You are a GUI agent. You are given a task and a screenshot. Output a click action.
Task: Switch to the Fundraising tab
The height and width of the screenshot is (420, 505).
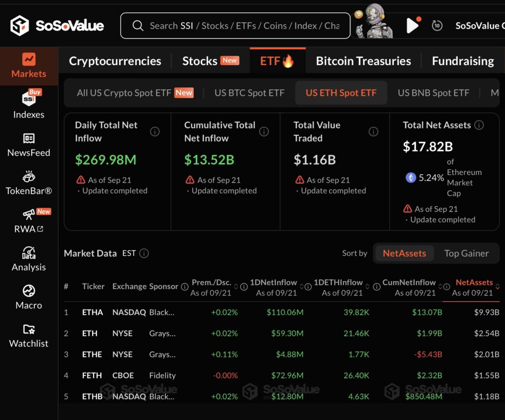click(x=463, y=61)
